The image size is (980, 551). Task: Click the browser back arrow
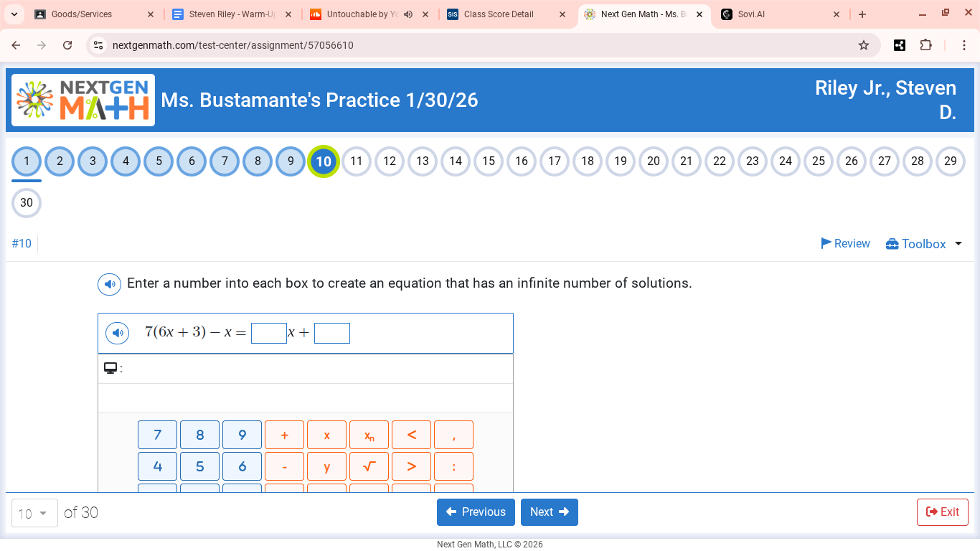[16, 44]
